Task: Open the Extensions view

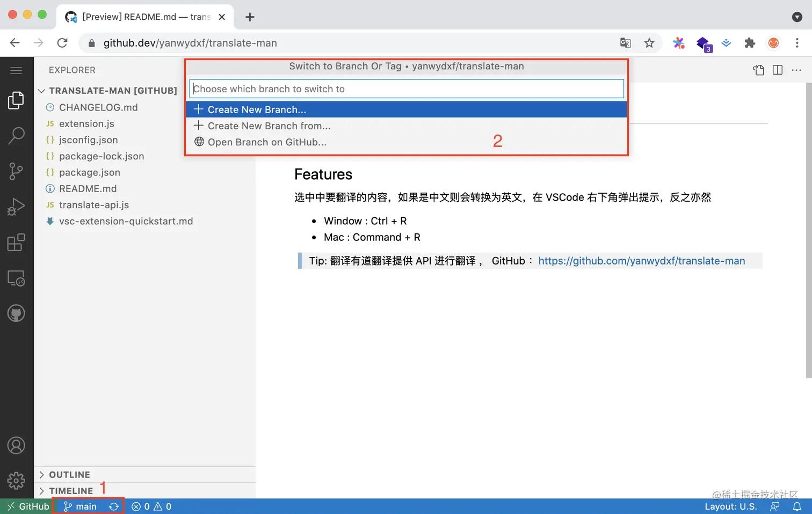Action: coord(16,243)
